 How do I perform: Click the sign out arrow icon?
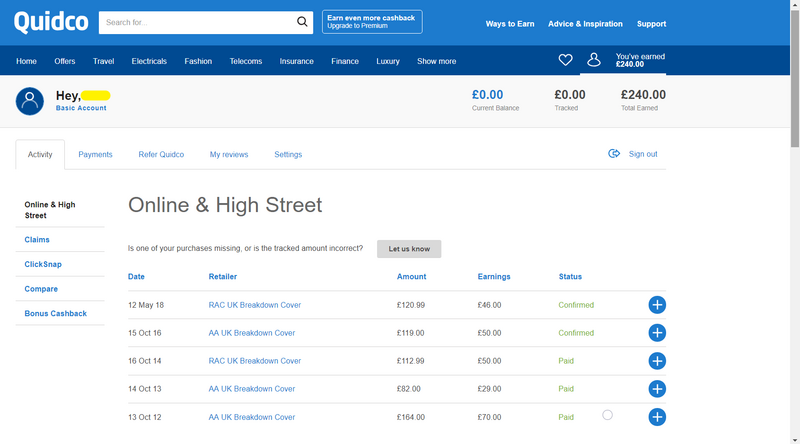click(x=614, y=154)
